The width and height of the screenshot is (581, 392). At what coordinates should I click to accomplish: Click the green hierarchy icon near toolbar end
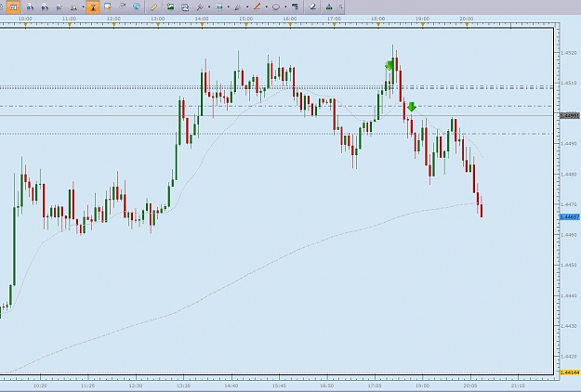[329, 7]
